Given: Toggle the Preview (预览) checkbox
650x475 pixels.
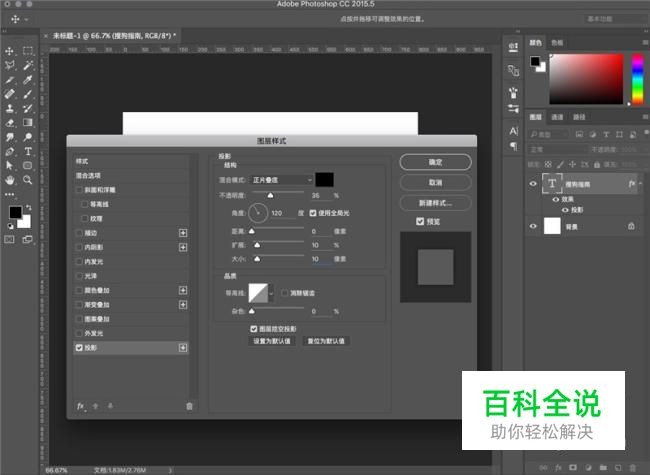Looking at the screenshot, I should pyautogui.click(x=420, y=221).
